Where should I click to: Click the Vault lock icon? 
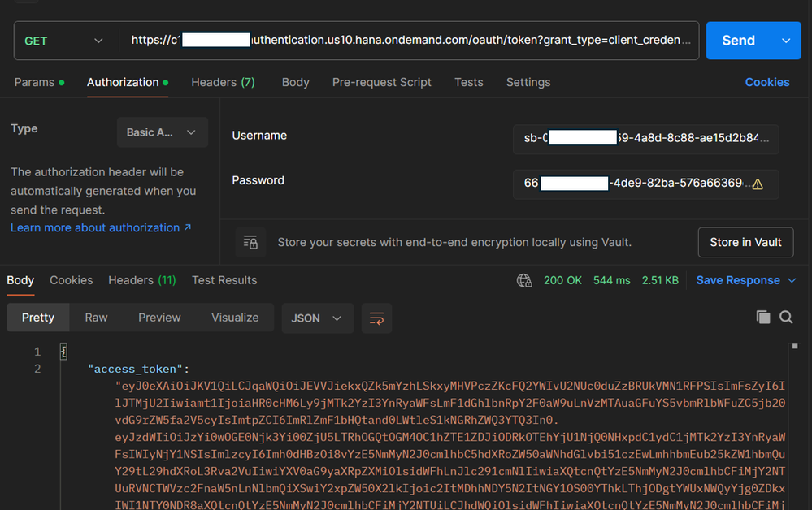tap(250, 242)
